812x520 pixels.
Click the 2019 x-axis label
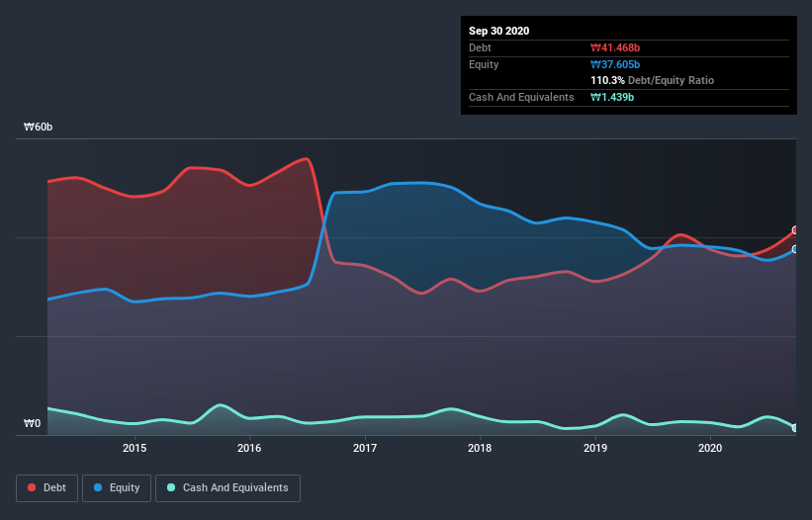tap(595, 448)
